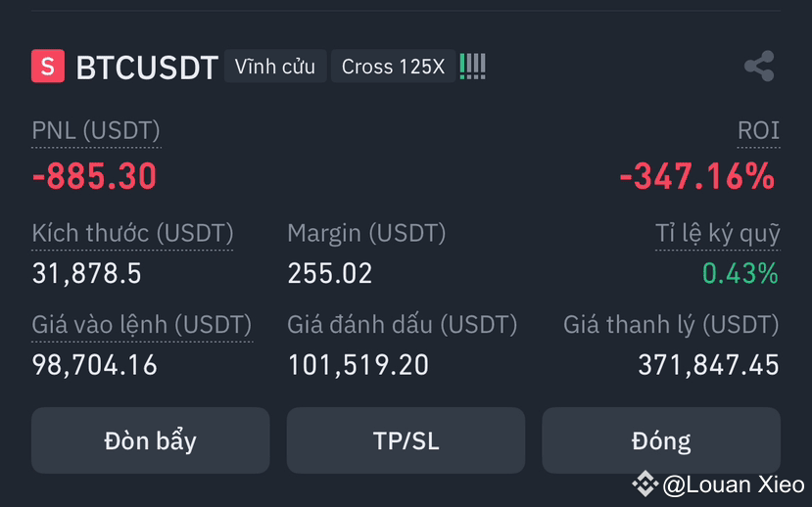
Task: Open the Đòn bẩy leverage button
Action: [x=150, y=440]
